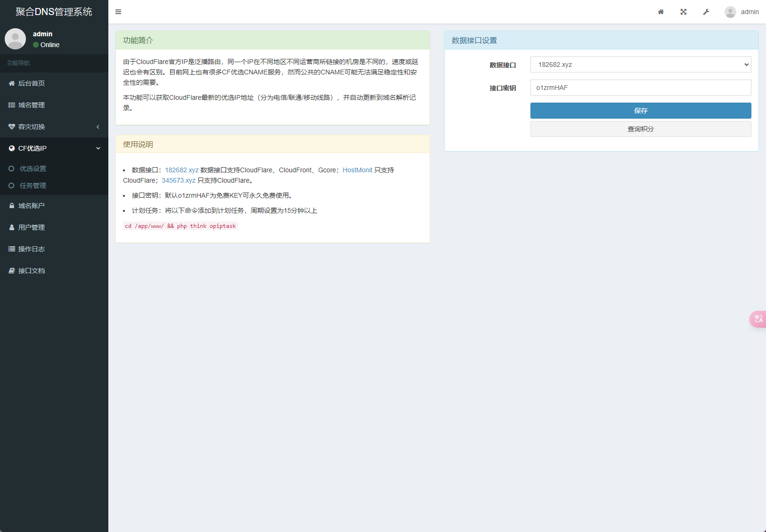Click the lock icon beside 域名账户

(12, 206)
